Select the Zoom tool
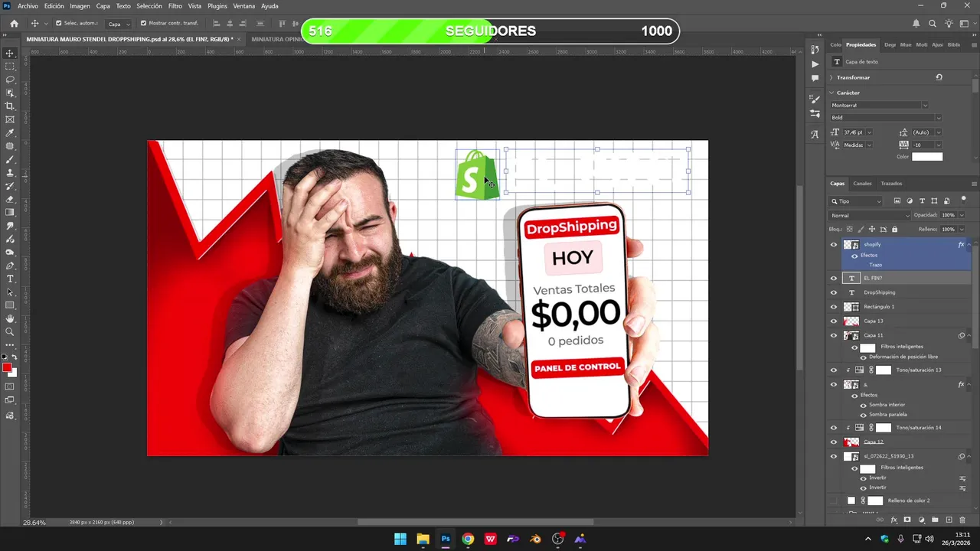980x551 pixels. point(10,332)
